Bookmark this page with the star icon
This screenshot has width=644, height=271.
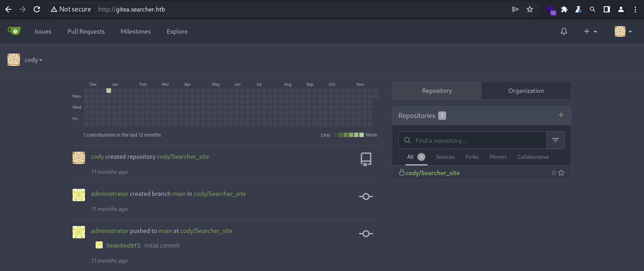(530, 9)
